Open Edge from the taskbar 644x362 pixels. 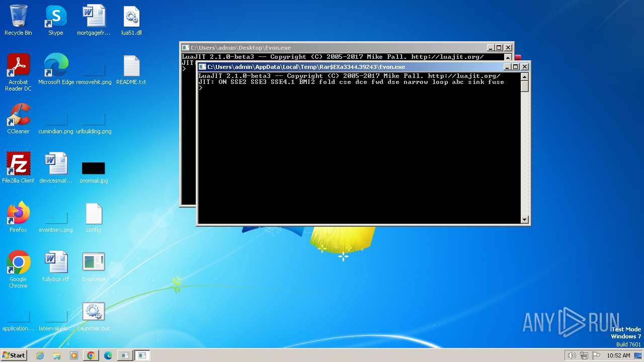pos(108,355)
